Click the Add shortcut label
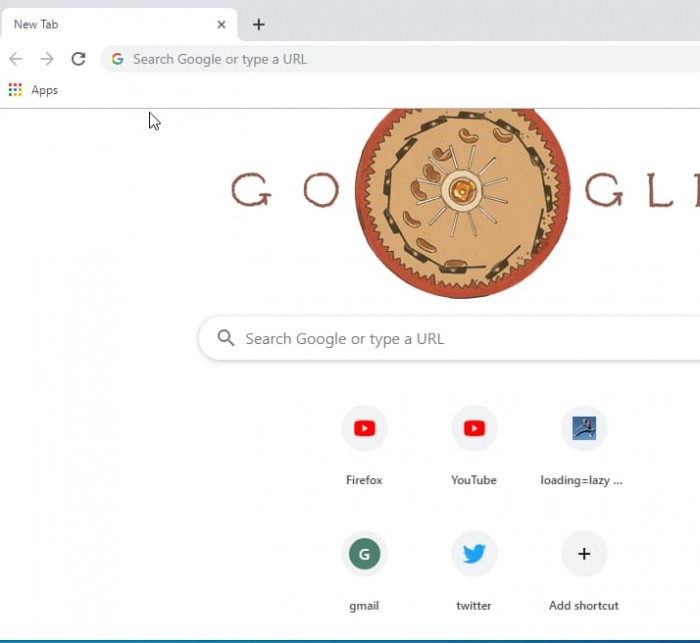The height and width of the screenshot is (643, 700). [x=583, y=605]
